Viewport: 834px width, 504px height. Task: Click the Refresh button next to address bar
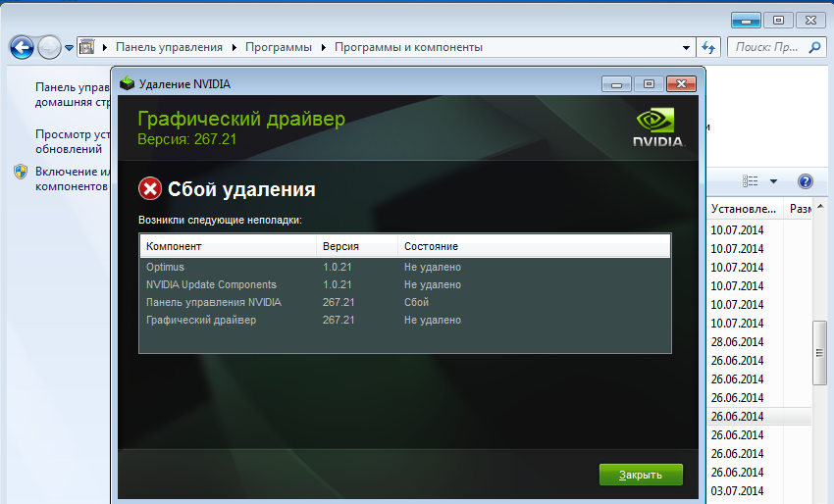click(x=708, y=47)
